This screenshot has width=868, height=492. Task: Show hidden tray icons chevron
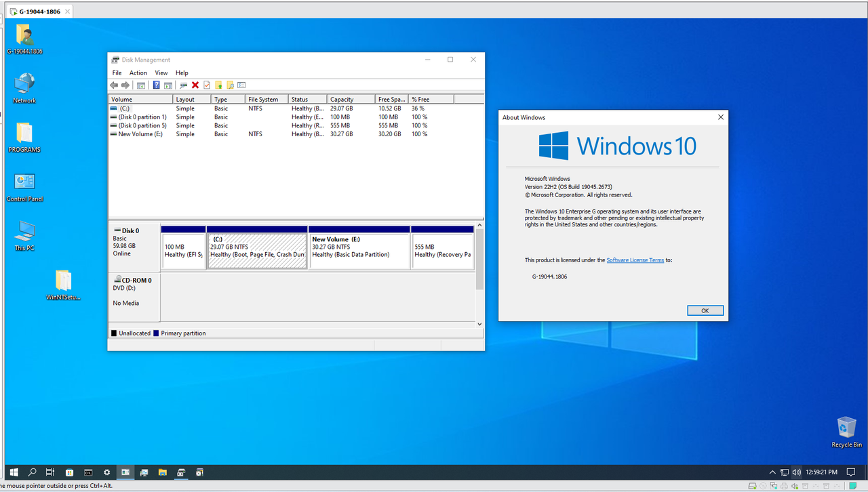[x=772, y=472]
